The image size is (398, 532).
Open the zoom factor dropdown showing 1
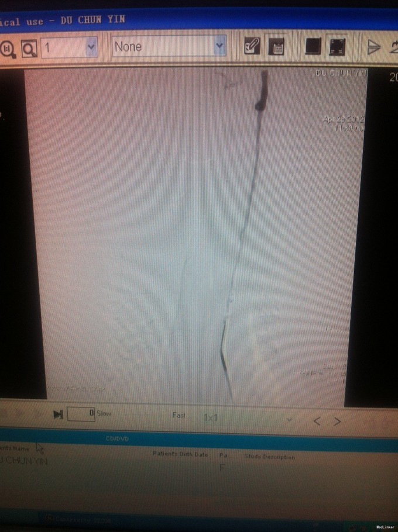coord(91,46)
